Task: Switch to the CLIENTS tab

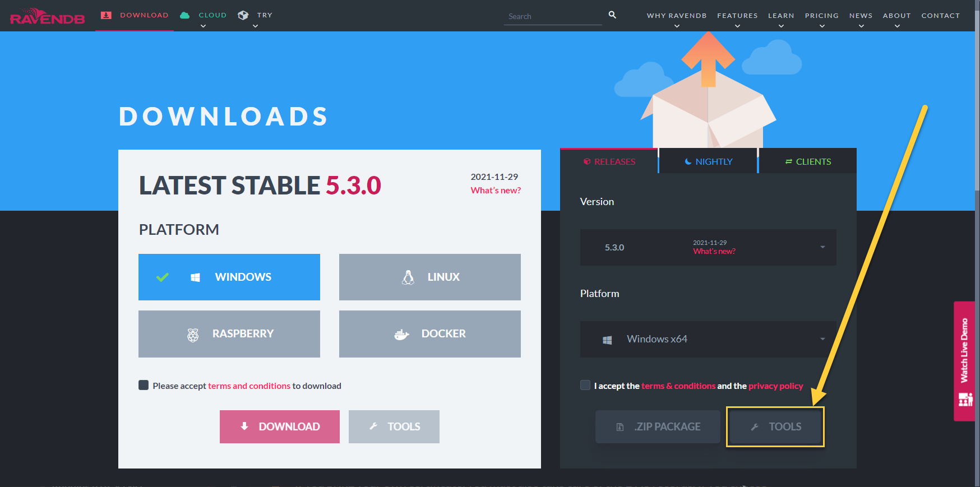Action: (x=808, y=161)
